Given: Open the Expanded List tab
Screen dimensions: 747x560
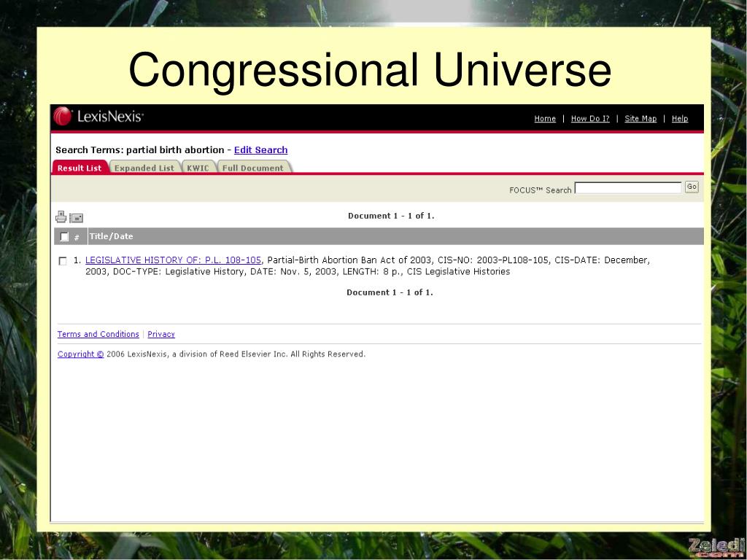Looking at the screenshot, I should [144, 168].
